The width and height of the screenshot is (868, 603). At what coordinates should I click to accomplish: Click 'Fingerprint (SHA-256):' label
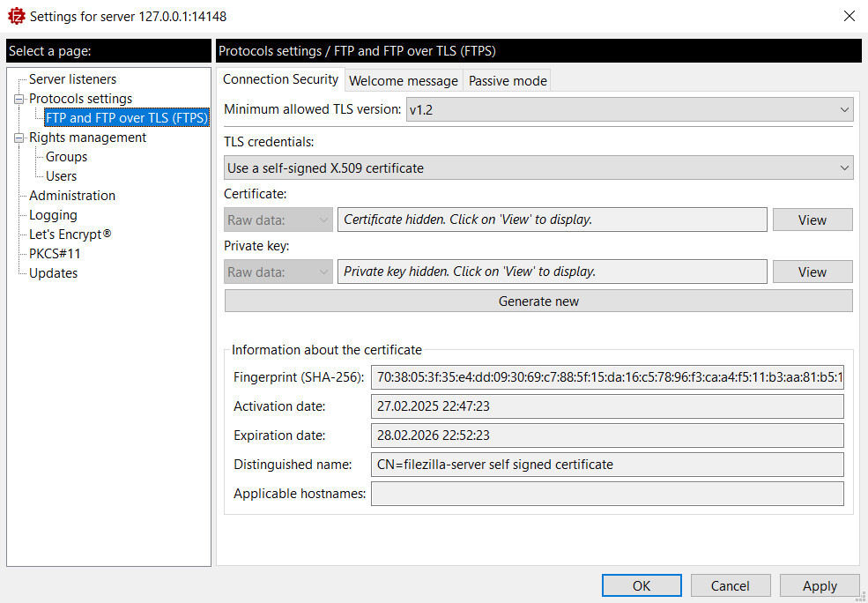(x=299, y=377)
